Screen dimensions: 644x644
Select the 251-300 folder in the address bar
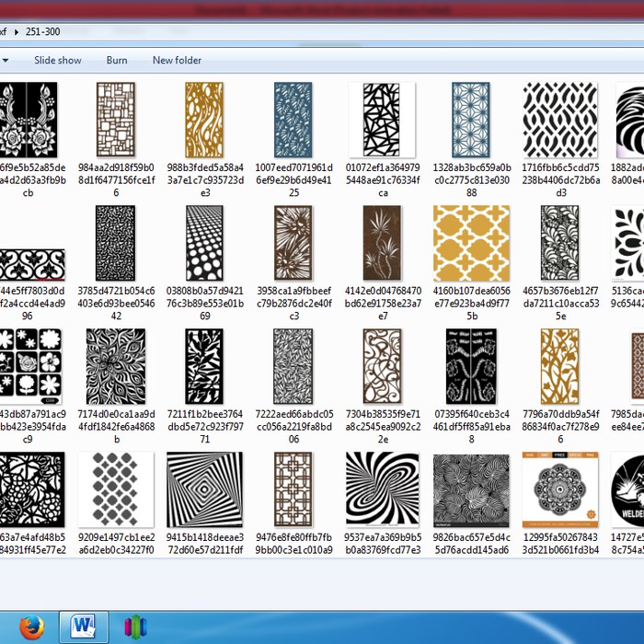pyautogui.click(x=44, y=31)
